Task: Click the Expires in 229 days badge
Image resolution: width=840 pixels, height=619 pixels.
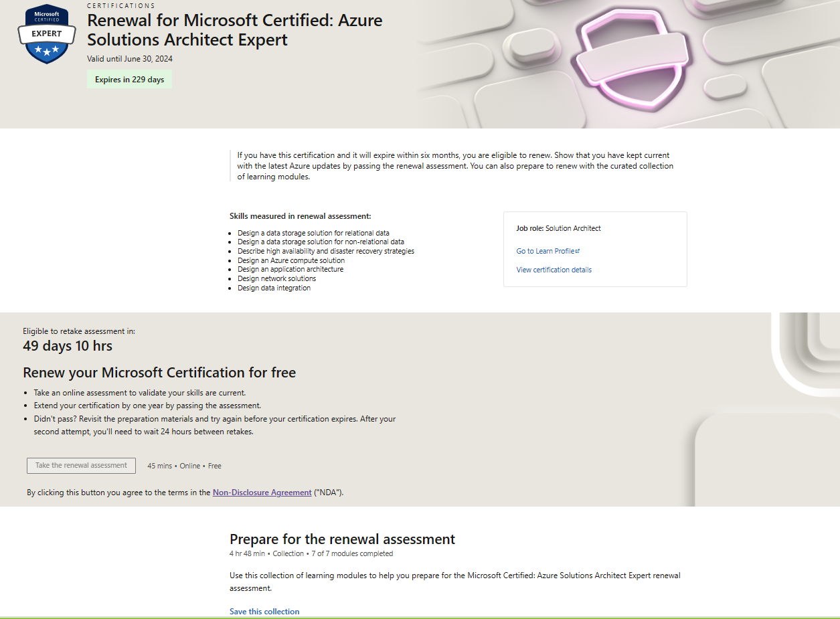Action: [x=129, y=80]
